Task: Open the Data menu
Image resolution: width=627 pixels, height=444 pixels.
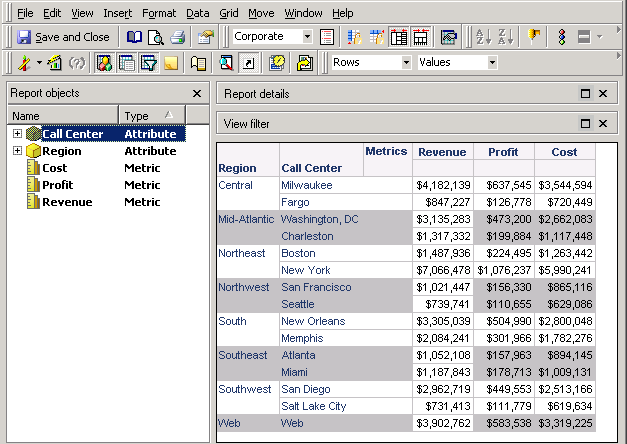Action: click(197, 13)
